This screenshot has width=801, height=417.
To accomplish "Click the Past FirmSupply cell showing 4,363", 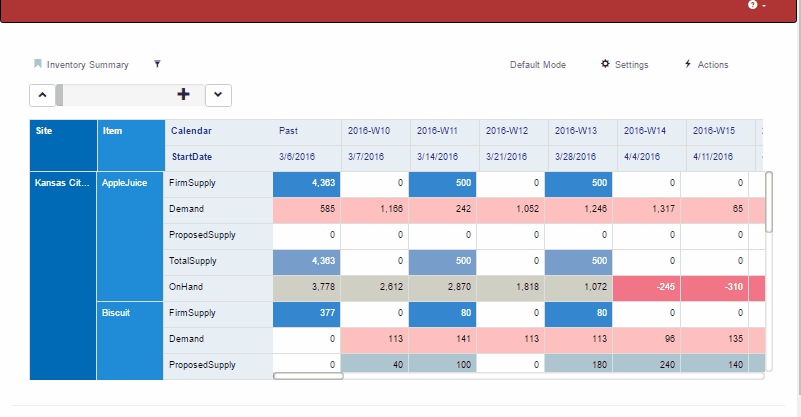I will 307,183.
